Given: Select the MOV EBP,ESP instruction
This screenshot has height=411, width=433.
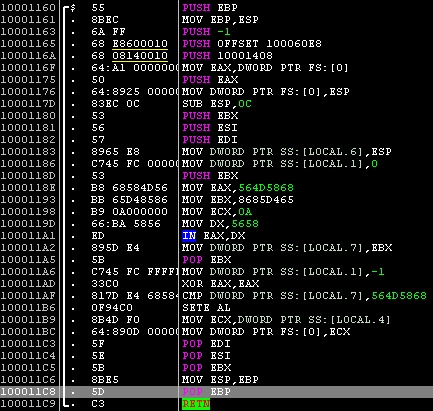Looking at the screenshot, I should tap(220, 20).
